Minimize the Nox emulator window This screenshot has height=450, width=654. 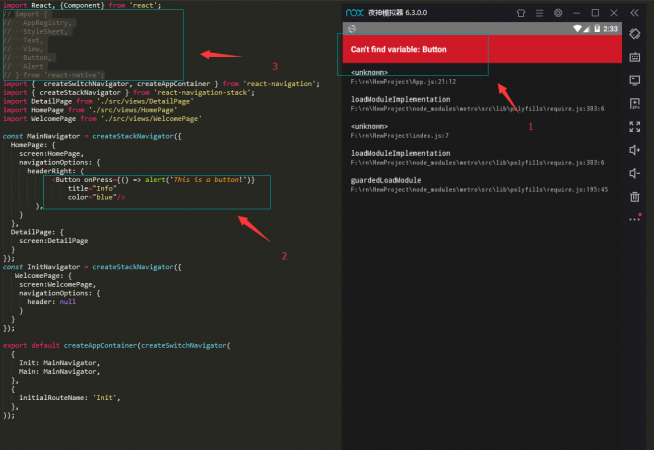pyautogui.click(x=576, y=13)
